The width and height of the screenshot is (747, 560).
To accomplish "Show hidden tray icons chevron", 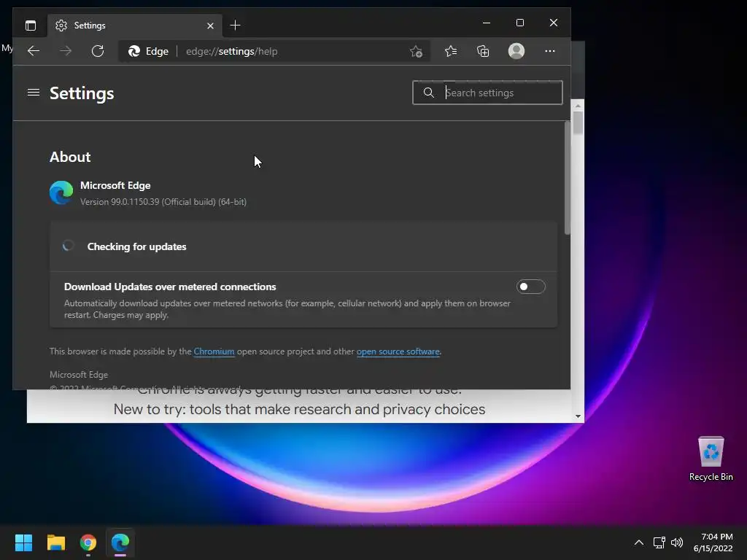I will [x=639, y=542].
